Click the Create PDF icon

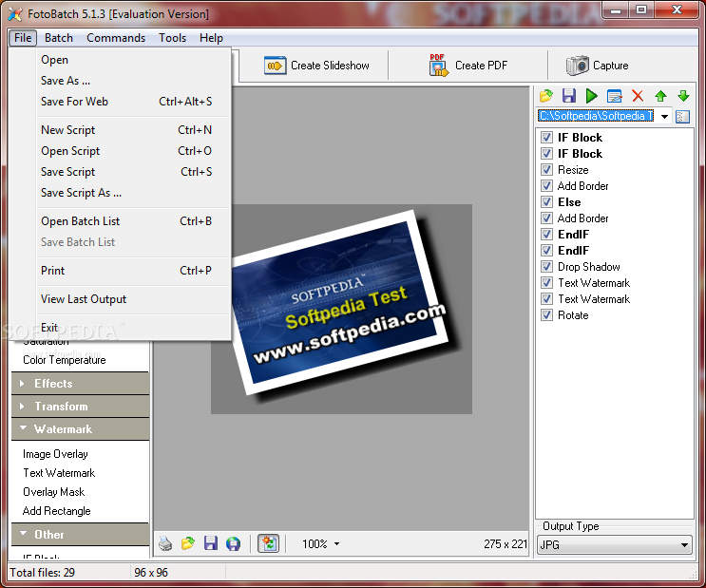pyautogui.click(x=439, y=66)
